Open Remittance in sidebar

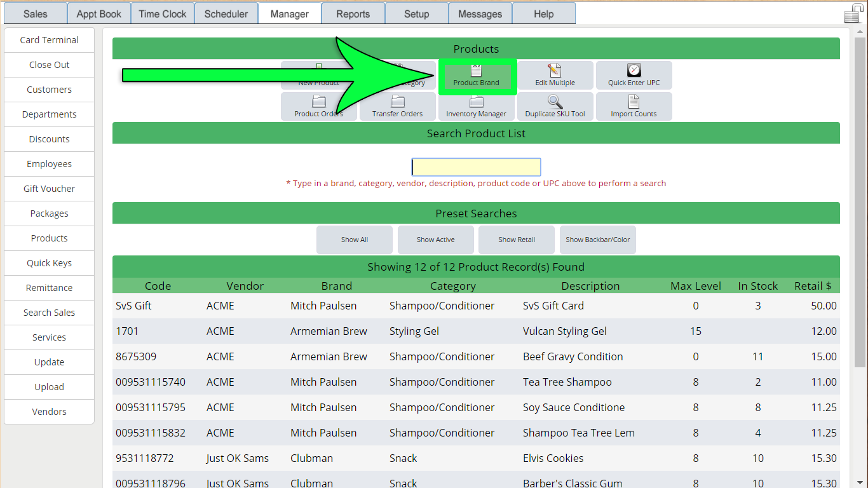point(49,288)
